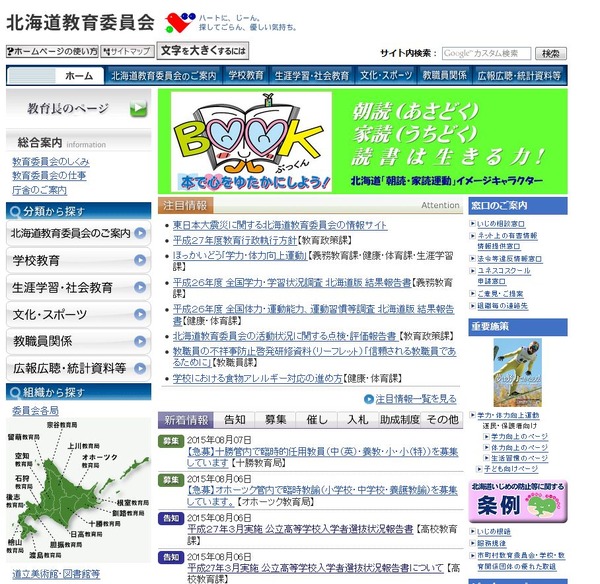Click the いじめ防止 条例 banner

coord(518,502)
